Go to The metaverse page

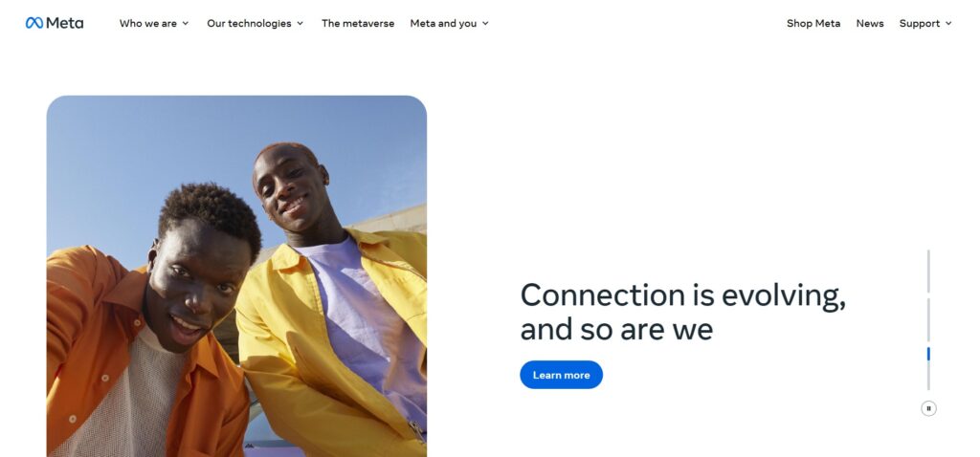358,24
